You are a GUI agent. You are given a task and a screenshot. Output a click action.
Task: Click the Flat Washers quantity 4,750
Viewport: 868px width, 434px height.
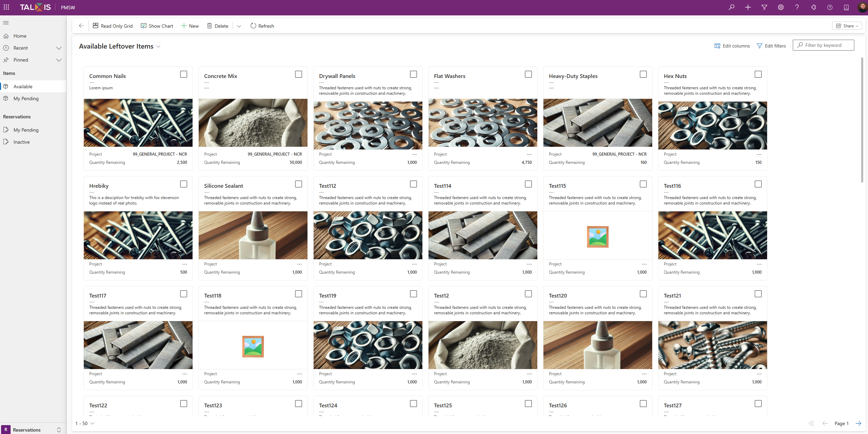[x=527, y=162]
